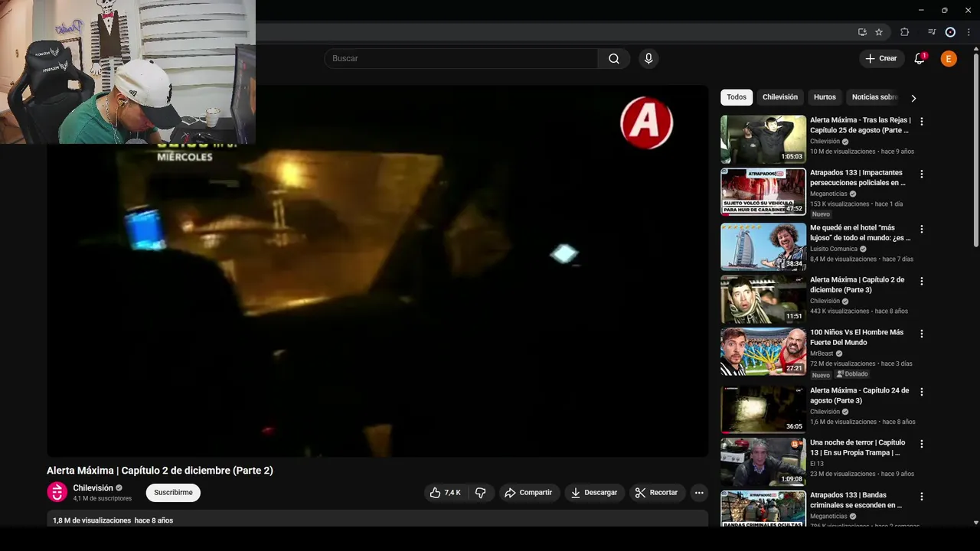The width and height of the screenshot is (980, 551).
Task: Open options for Una noche de terror
Action: point(921,444)
